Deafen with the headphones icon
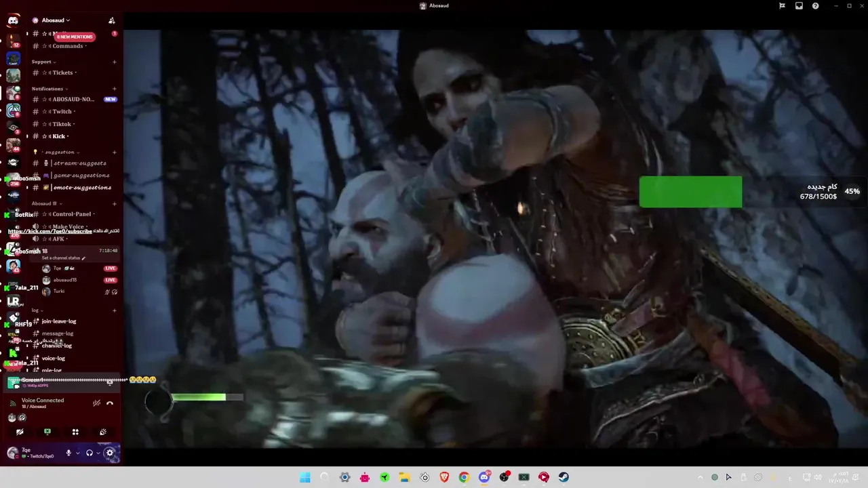Image resolution: width=868 pixels, height=488 pixels. (89, 453)
